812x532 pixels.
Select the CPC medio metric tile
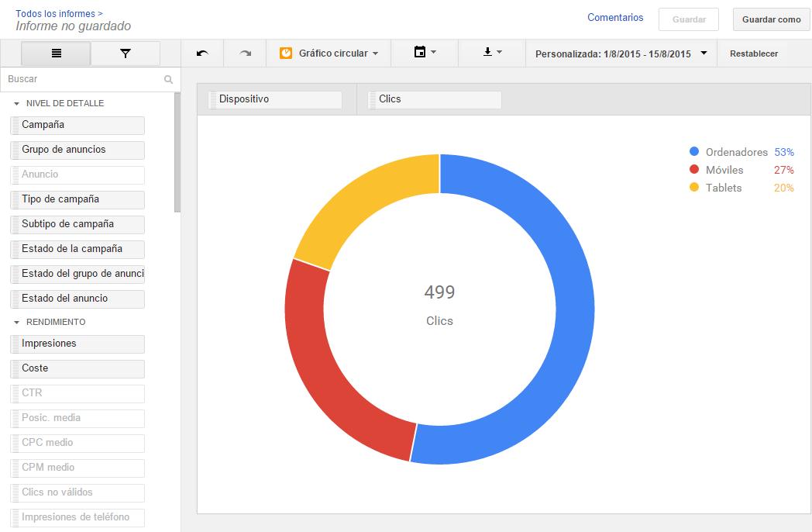[x=77, y=444]
